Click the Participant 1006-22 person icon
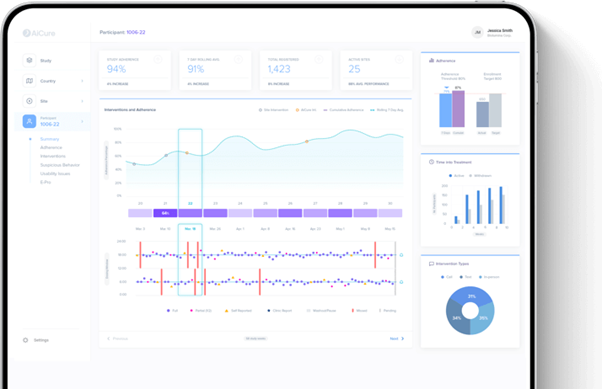The width and height of the screenshot is (602, 389). 29,121
